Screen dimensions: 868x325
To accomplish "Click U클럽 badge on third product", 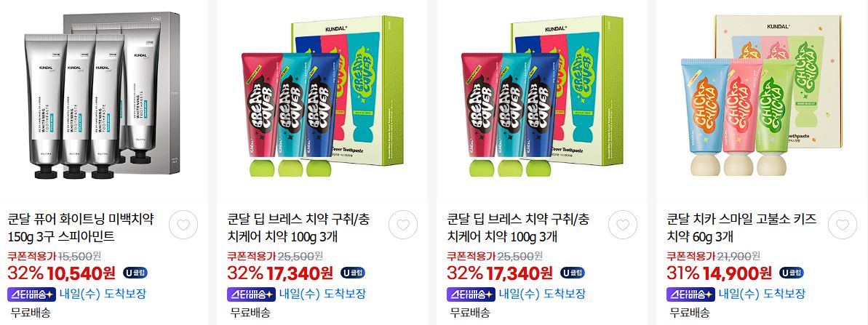I will point(573,273).
